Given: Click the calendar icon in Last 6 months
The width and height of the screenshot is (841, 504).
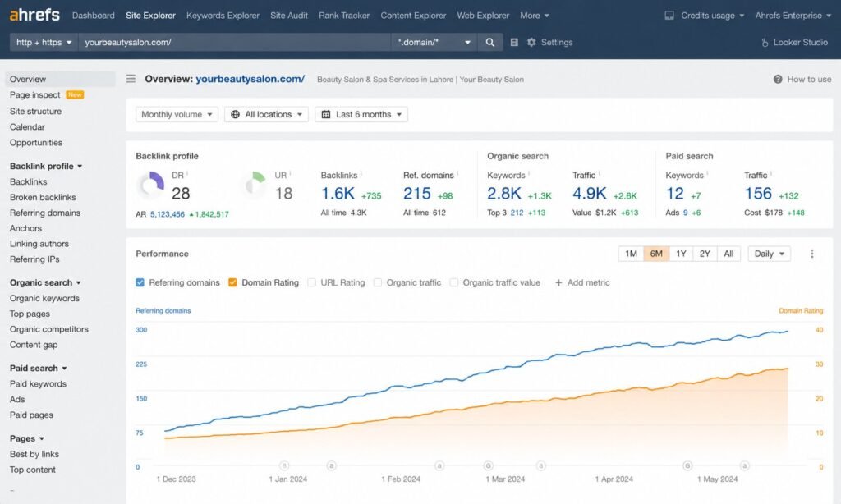Looking at the screenshot, I should point(325,114).
